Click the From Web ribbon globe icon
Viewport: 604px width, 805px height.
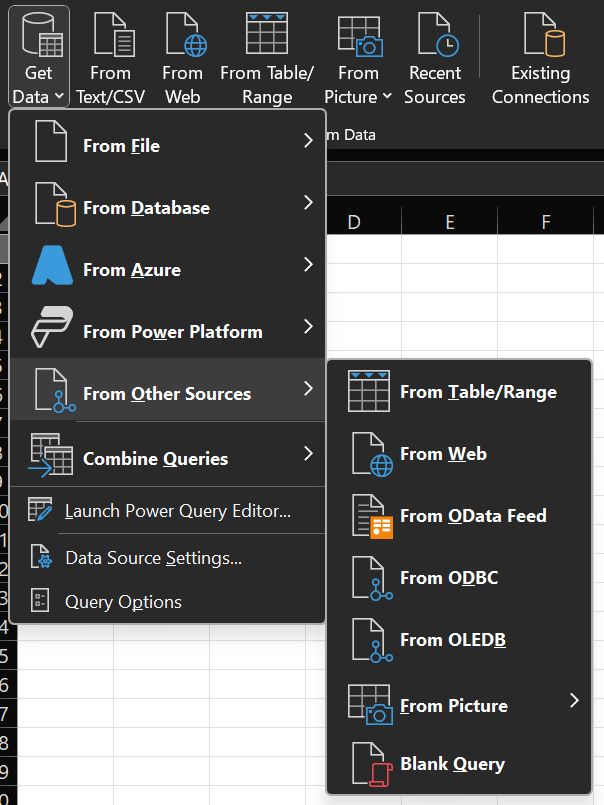click(x=186, y=34)
